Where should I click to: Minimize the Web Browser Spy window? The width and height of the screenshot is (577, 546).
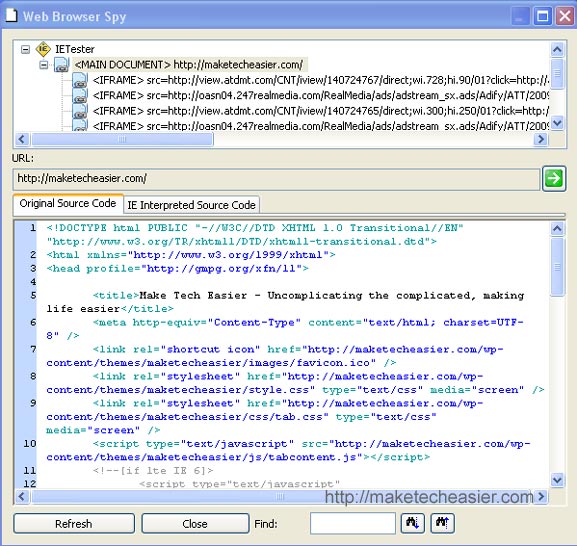point(520,16)
